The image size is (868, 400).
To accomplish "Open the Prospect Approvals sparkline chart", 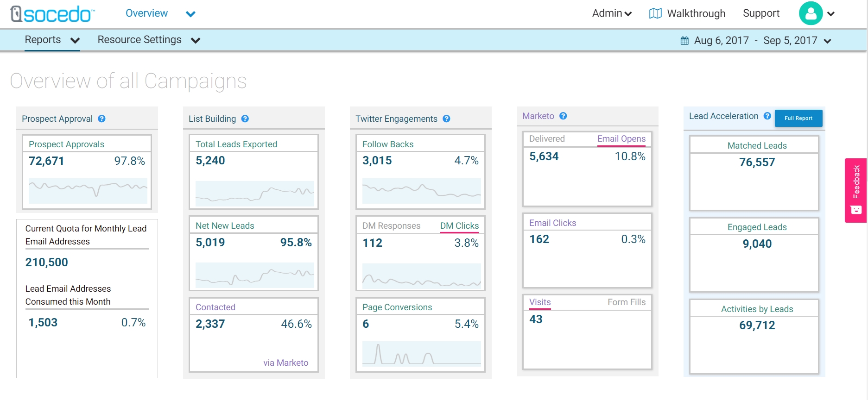I will [x=88, y=191].
